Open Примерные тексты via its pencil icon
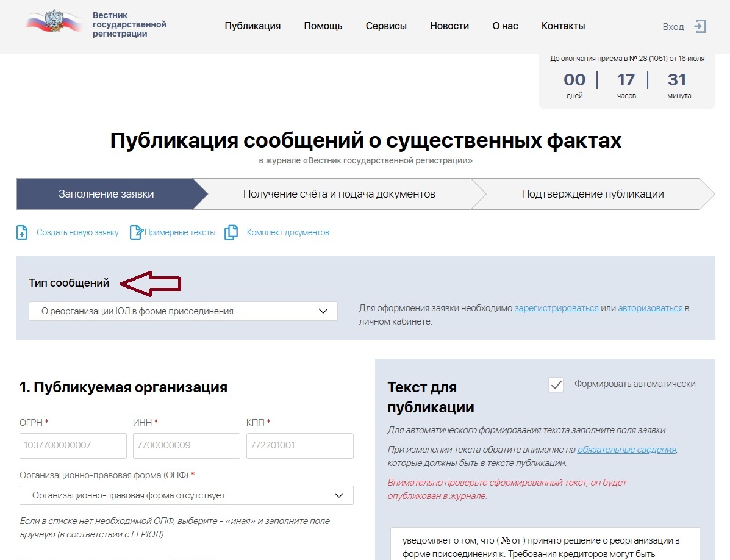Viewport: 730px width, 560px height. (x=135, y=232)
